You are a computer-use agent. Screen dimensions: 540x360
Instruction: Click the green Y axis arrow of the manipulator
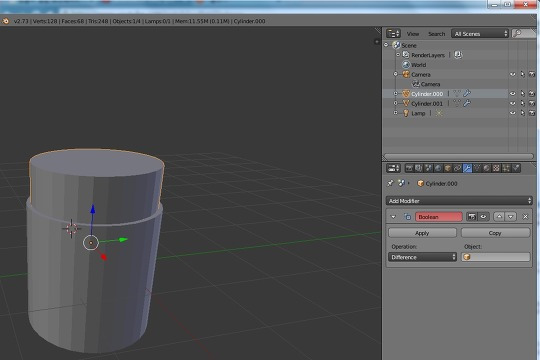tap(123, 239)
